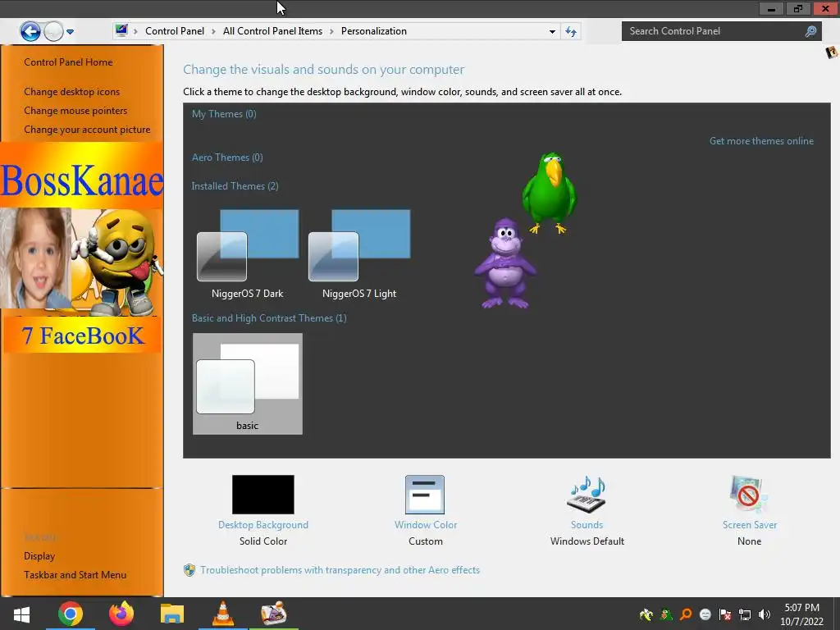The image size is (840, 630).
Task: Open the address bar history dropdown
Action: [x=552, y=32]
